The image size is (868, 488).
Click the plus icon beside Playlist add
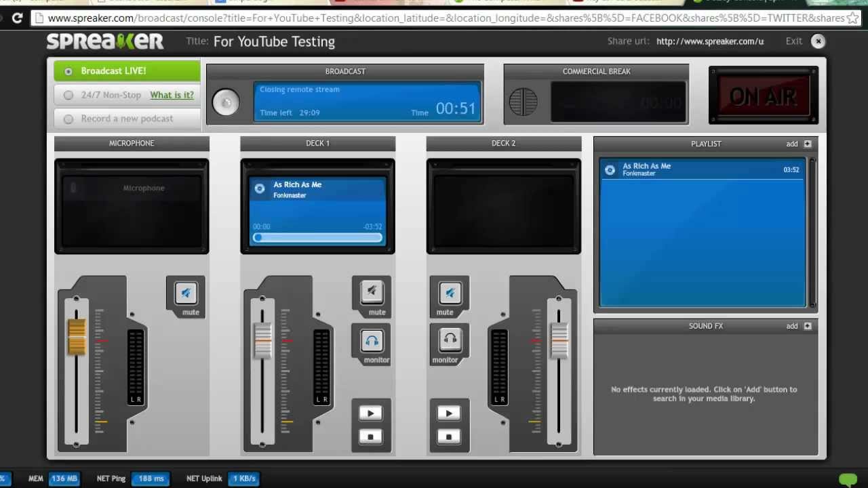pyautogui.click(x=808, y=144)
